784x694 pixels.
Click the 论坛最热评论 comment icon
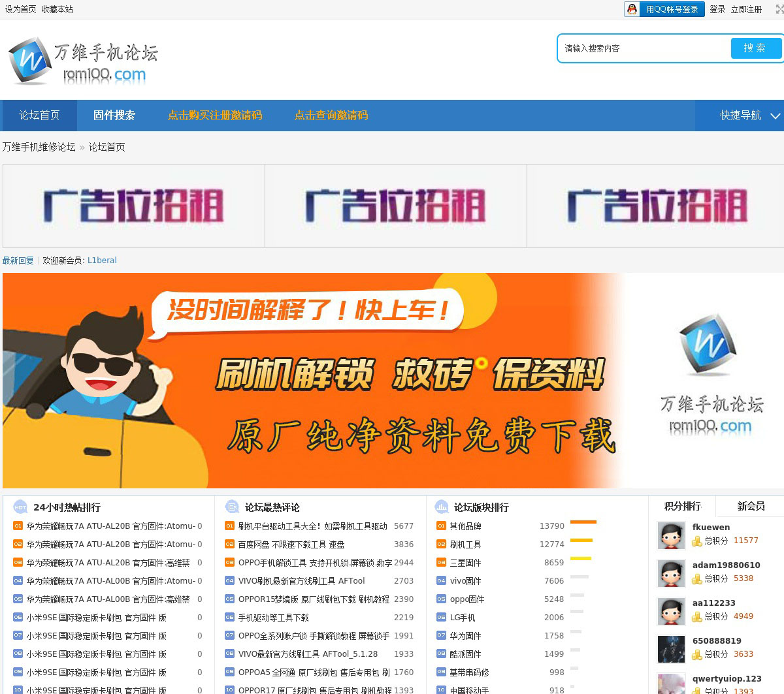(232, 507)
